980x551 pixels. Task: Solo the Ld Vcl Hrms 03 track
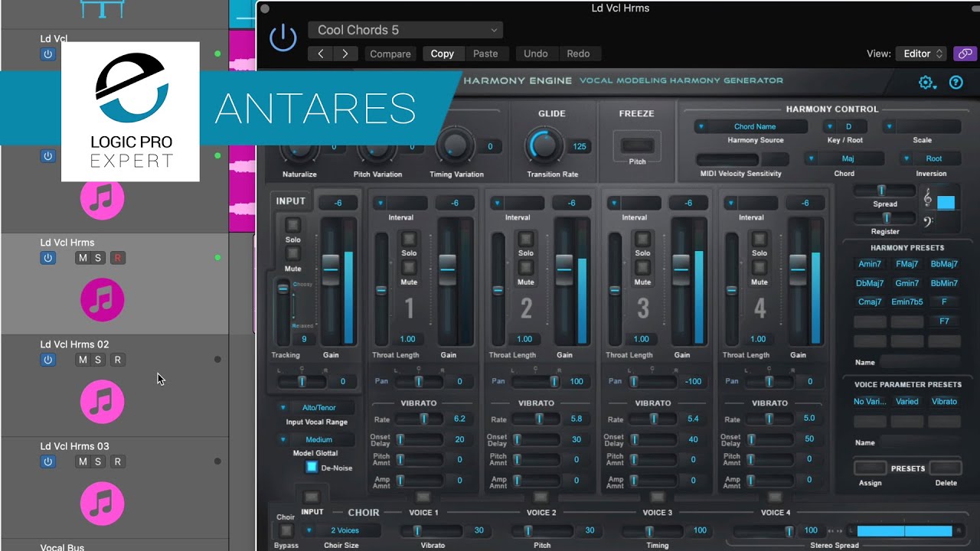pyautogui.click(x=98, y=461)
